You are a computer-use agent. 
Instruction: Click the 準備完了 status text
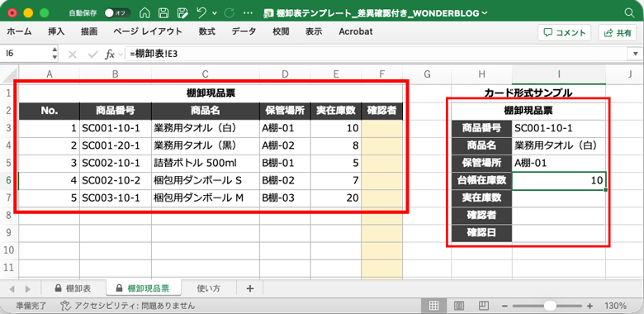pyautogui.click(x=31, y=306)
